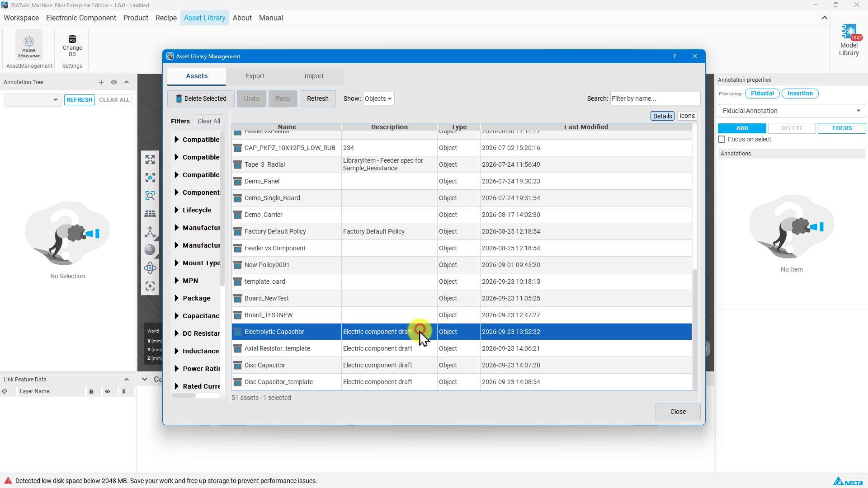The image size is (868, 488).
Task: Click the Delete Selected button
Action: click(201, 99)
